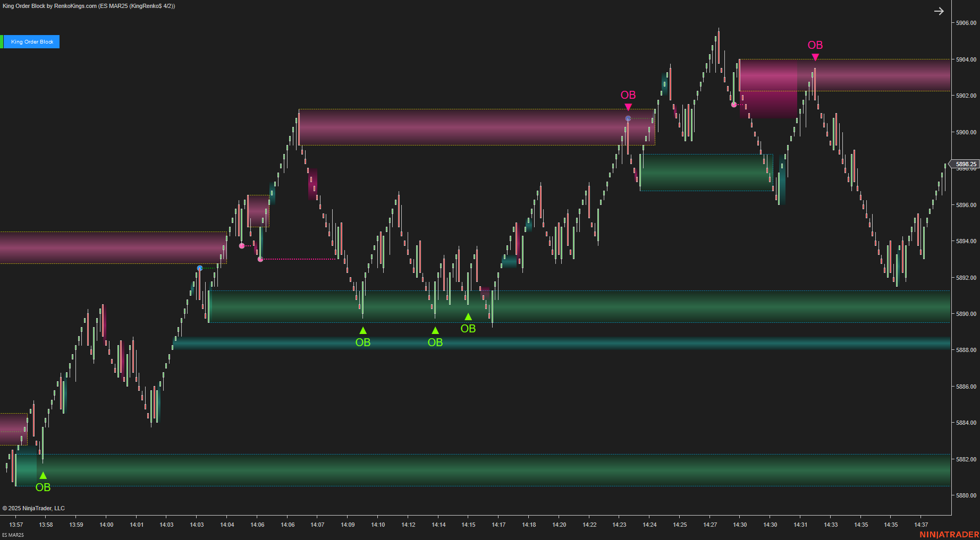This screenshot has height=540, width=980.
Task: Click the blue dotted circle near the 14:03 bar
Action: coord(199,269)
